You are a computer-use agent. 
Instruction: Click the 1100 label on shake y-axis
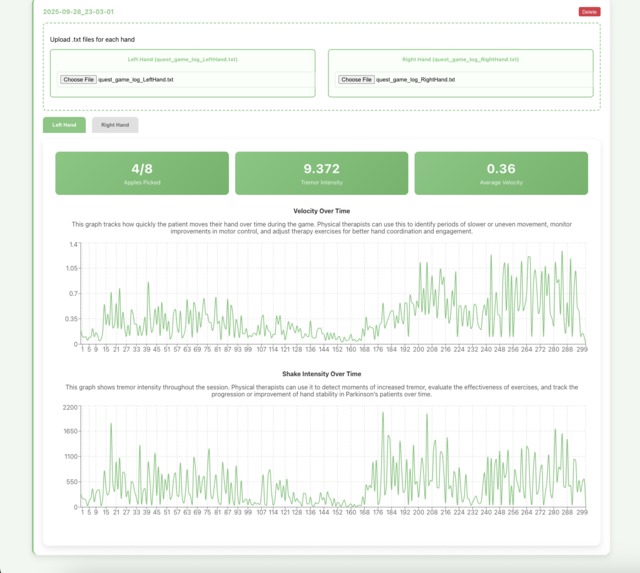point(71,456)
